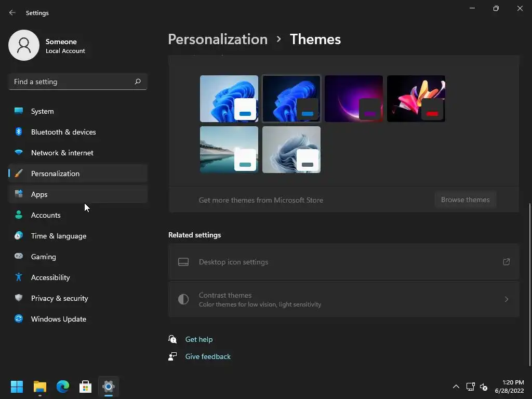The width and height of the screenshot is (532, 399).
Task: Go to Network & internet settings
Action: 78,153
